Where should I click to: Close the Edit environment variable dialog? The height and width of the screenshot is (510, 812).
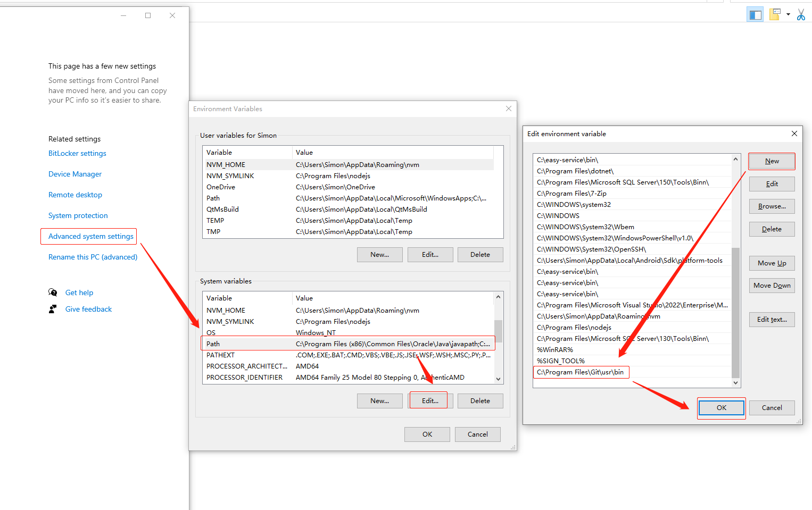click(x=794, y=133)
